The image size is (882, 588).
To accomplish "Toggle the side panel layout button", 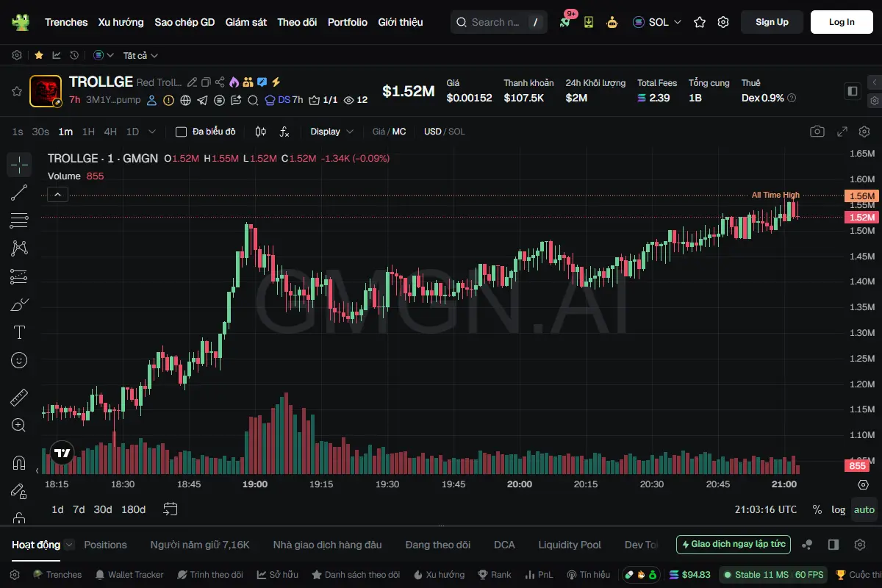I will [853, 91].
